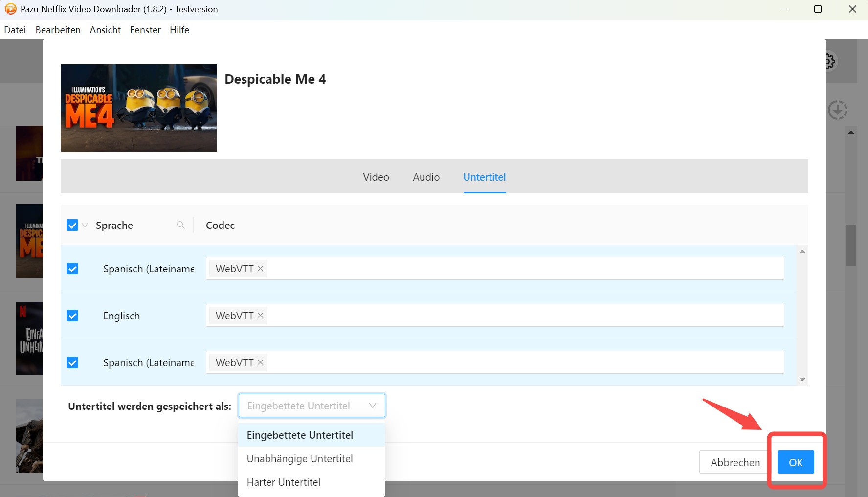Open the Bearbeiten menu

pos(58,30)
